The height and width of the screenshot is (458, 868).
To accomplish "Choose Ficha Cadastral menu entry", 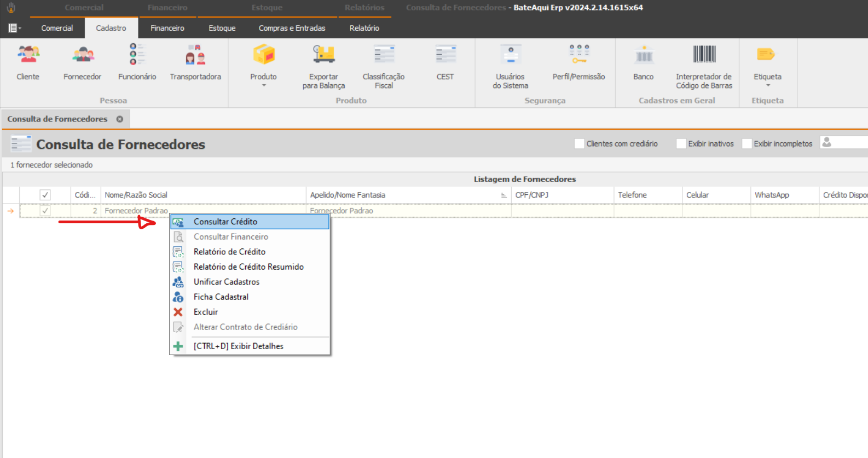I will tap(250, 297).
